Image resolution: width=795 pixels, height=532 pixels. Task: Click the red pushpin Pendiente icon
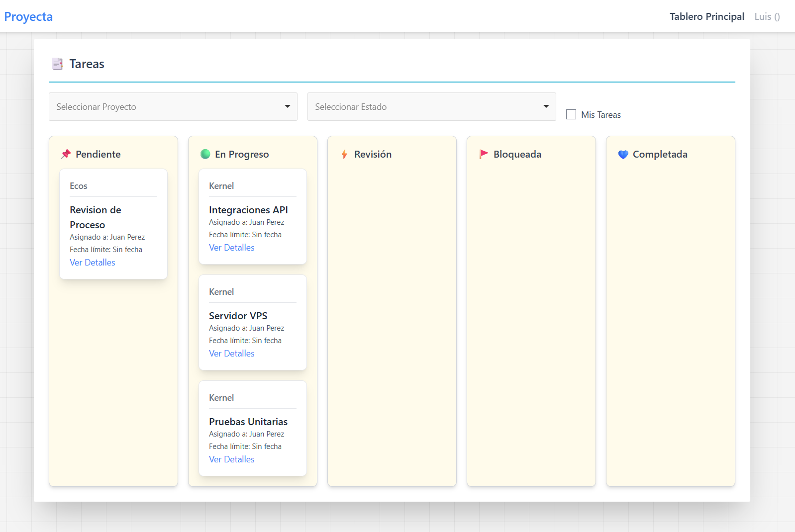[66, 154]
